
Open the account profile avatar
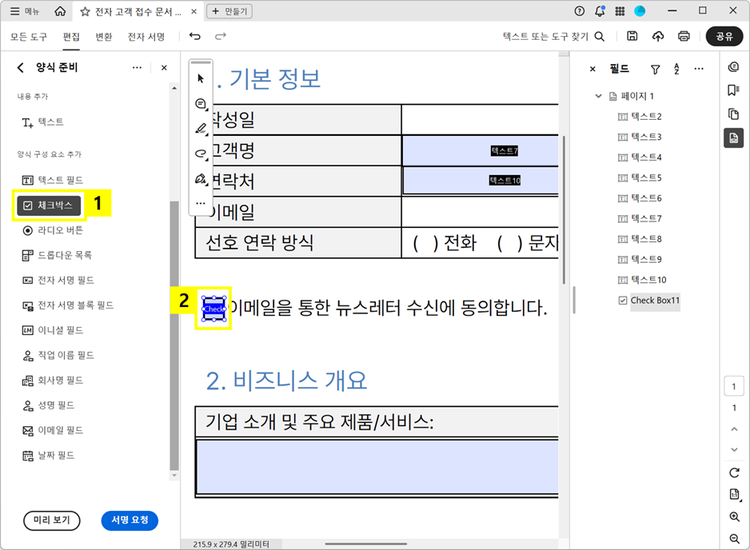tap(640, 11)
